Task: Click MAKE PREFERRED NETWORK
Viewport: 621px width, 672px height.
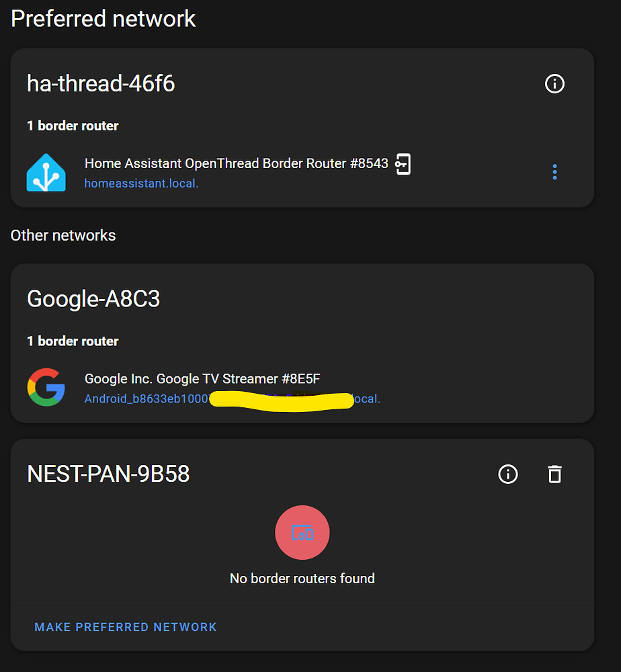Action: click(x=125, y=627)
